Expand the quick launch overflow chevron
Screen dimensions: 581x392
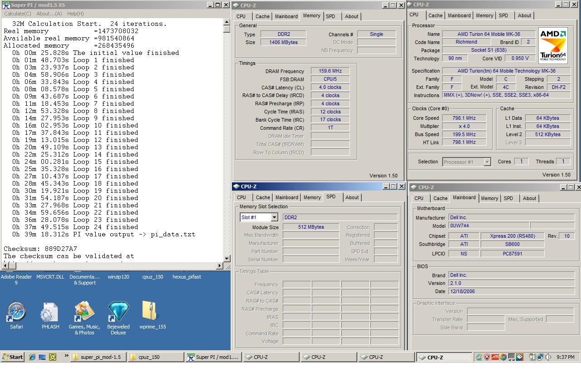point(66,356)
